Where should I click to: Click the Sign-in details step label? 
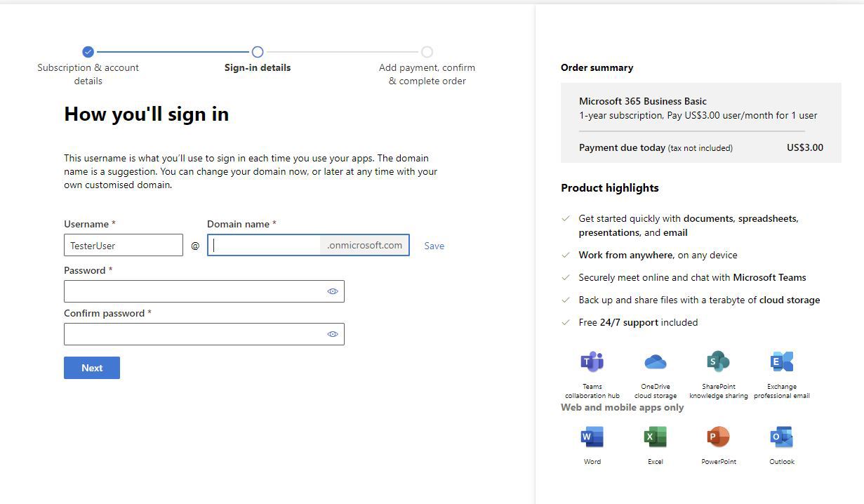(258, 68)
